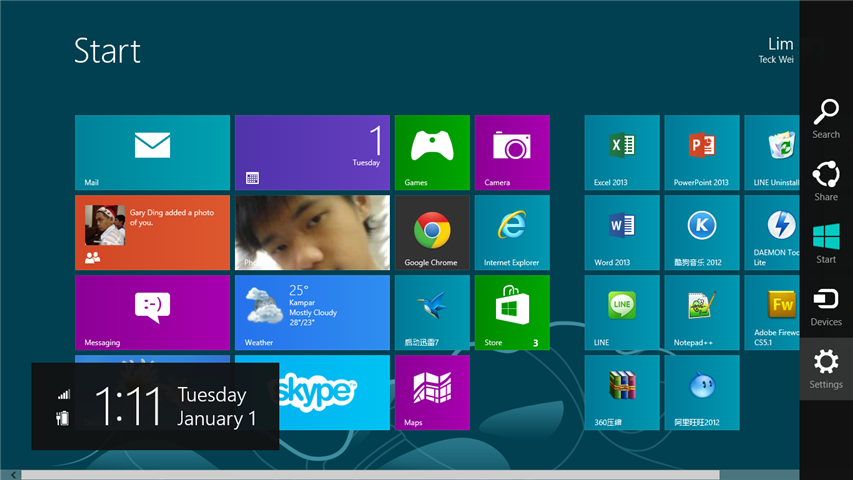
Task: Click the Lim Teck Wei user name
Action: pos(776,50)
